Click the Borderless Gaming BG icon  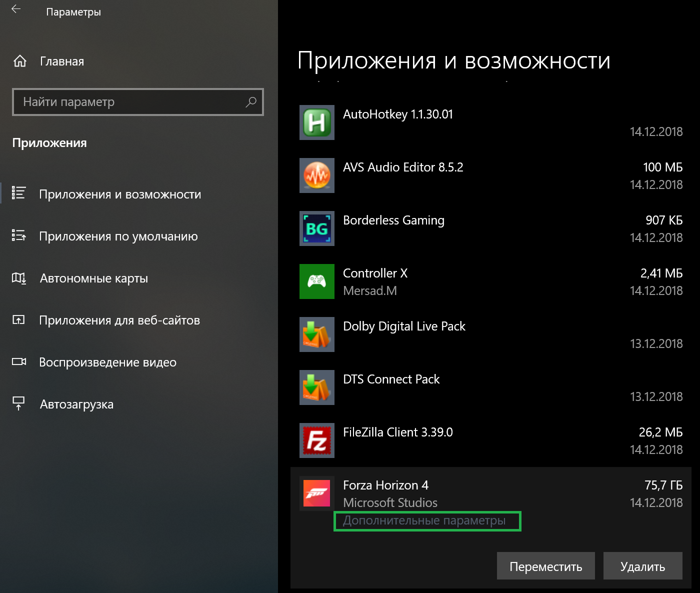click(317, 228)
